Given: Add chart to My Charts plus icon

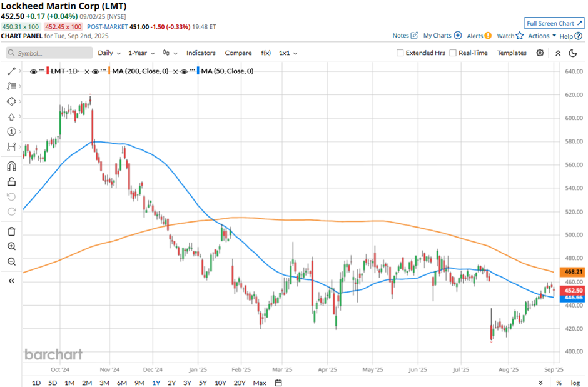Looking at the screenshot, I should [457, 35].
